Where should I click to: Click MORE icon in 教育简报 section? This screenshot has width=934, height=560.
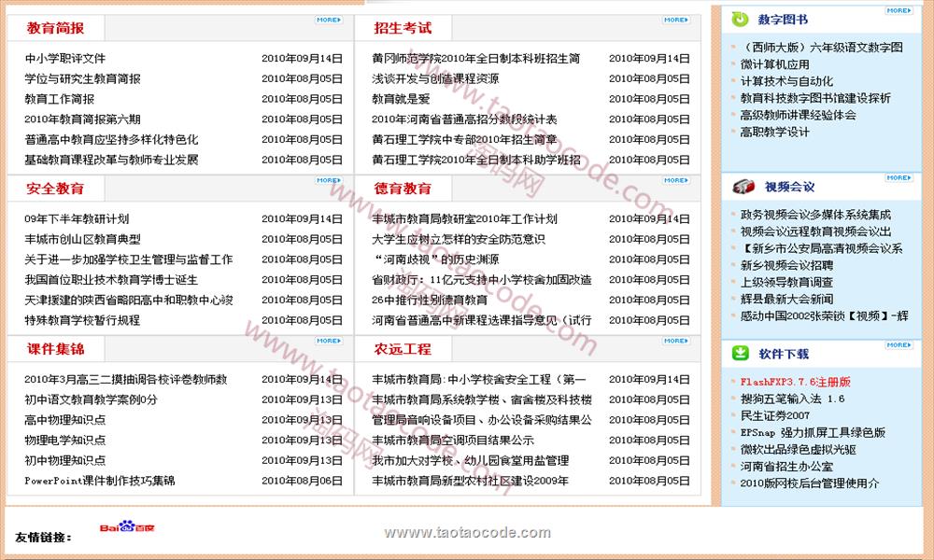(329, 20)
